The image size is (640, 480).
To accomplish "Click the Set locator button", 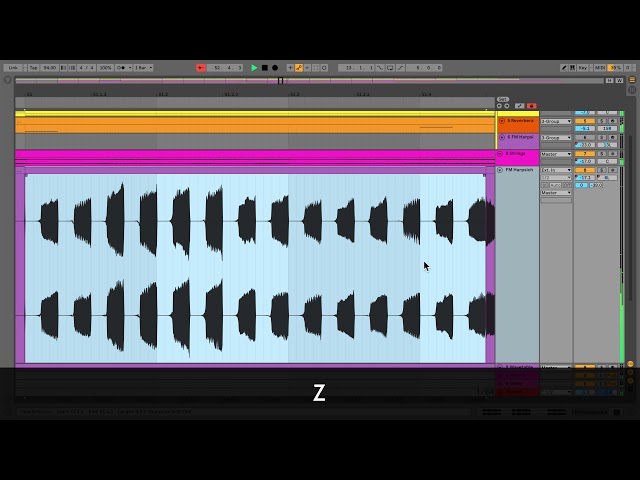I will 503,99.
